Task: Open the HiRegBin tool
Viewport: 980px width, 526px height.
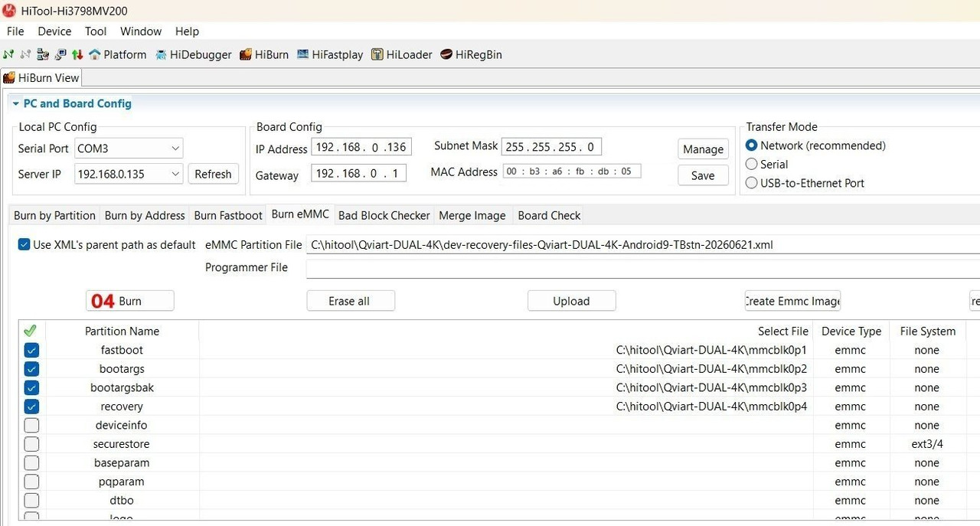Action: [471, 54]
